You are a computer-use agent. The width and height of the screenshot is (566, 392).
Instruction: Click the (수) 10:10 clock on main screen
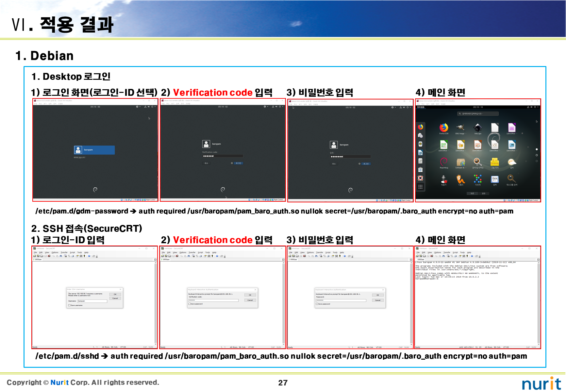(478, 107)
